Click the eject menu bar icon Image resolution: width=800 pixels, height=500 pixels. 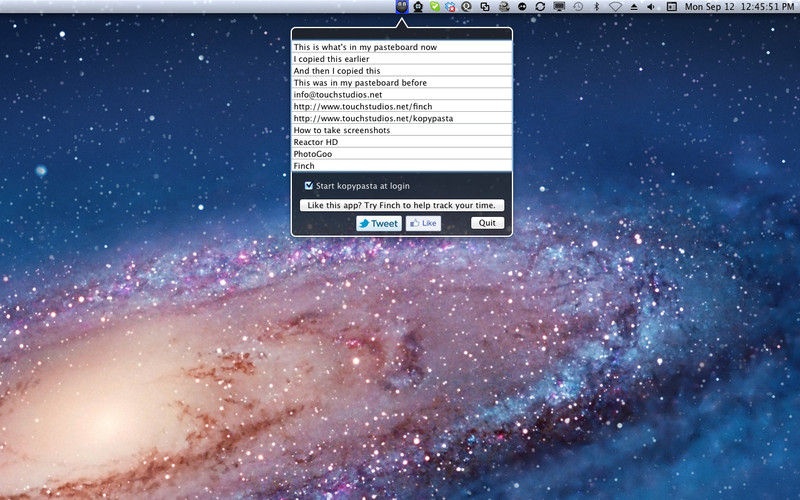634,7
